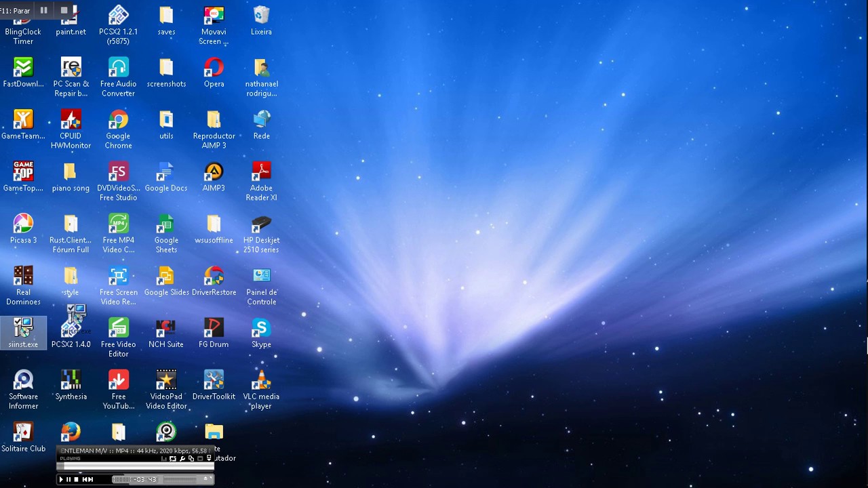Viewport: 868px width, 488px height.
Task: Open the Rede network icon
Action: pos(261,125)
